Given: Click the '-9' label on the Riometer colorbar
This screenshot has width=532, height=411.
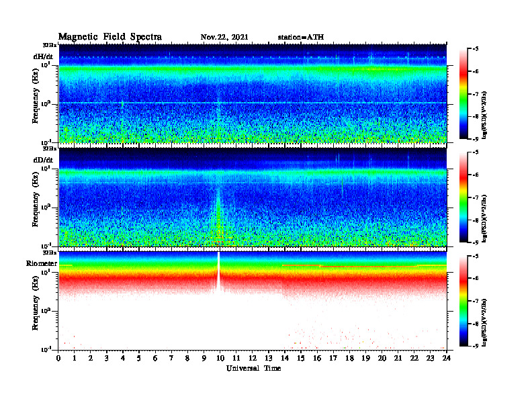Looking at the screenshot, I should click(476, 346).
